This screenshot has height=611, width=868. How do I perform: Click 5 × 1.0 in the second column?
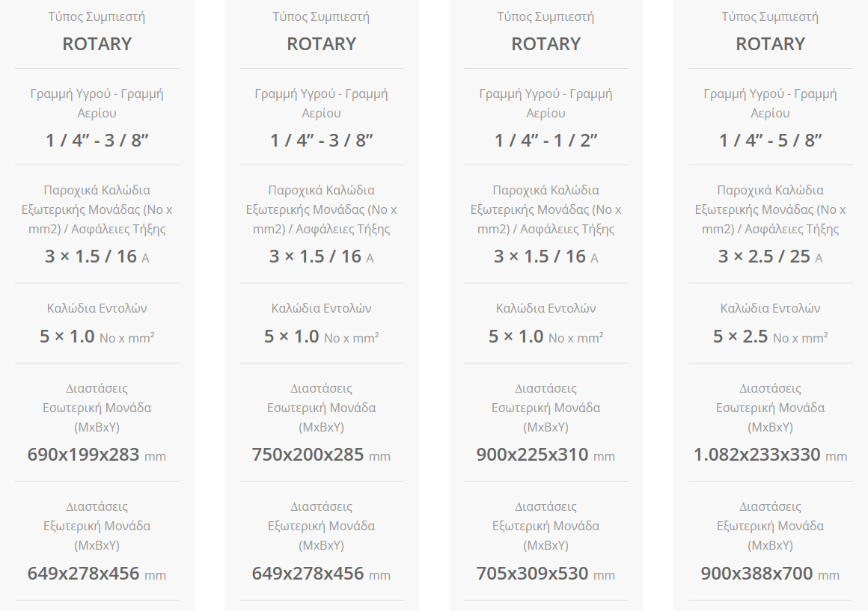pos(291,337)
